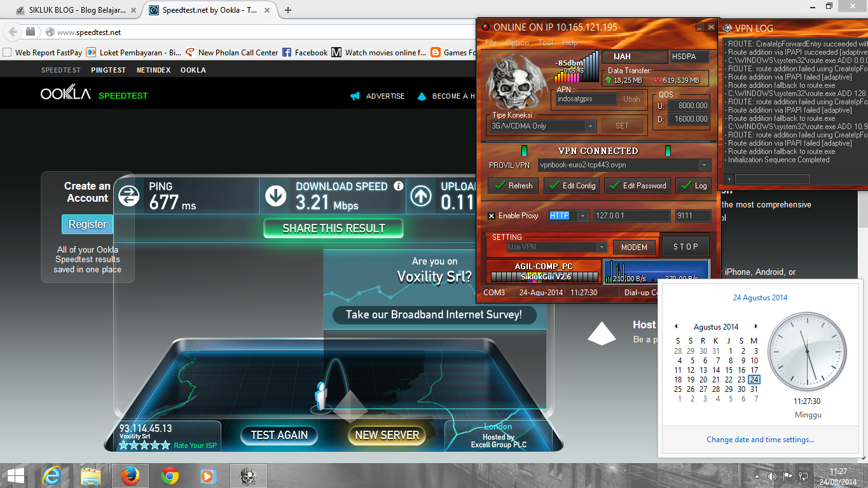This screenshot has height=488, width=868.
Task: Click proxy port field 9111
Action: click(x=693, y=216)
